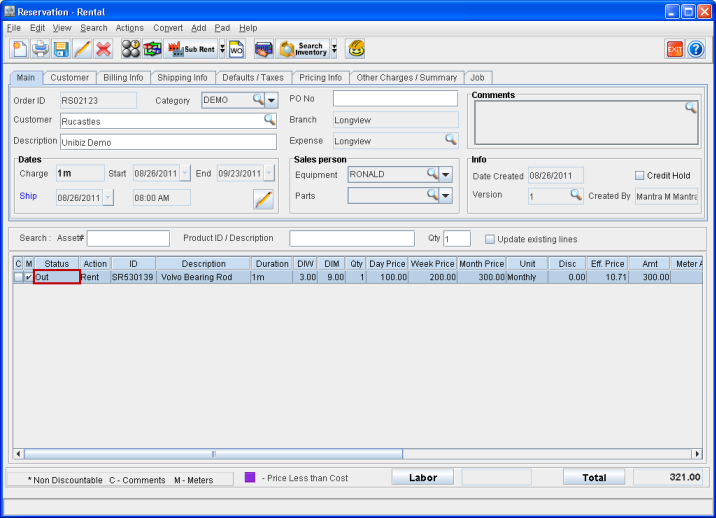Viewport: 716px width, 518px height.
Task: Click the red EXIT icon
Action: pos(674,49)
